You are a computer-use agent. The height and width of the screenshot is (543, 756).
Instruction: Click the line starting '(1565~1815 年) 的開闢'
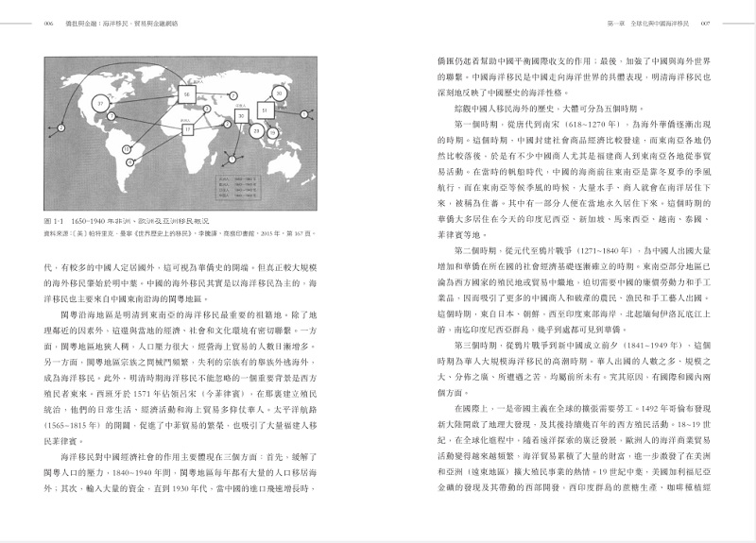coord(180,426)
